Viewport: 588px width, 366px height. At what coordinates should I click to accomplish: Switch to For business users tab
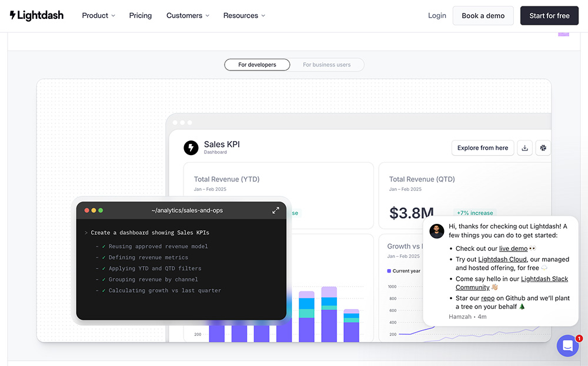[x=326, y=65]
